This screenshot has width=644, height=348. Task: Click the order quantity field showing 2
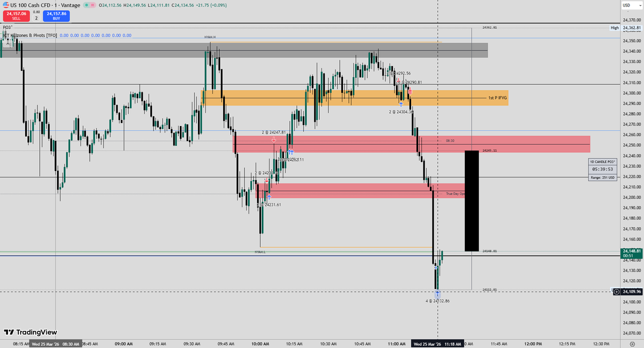(36, 18)
